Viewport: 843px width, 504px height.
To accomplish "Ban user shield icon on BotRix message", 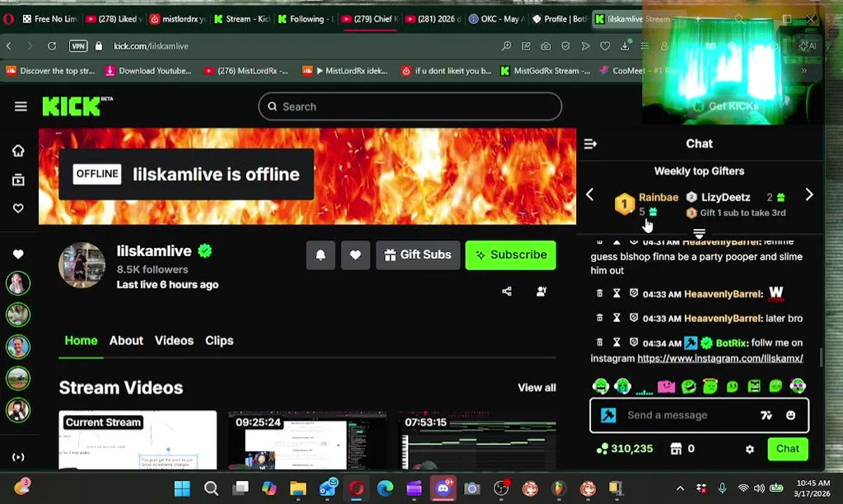I will click(634, 342).
